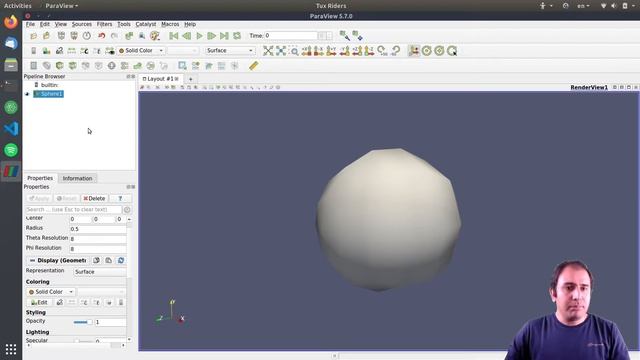Set view direction to -Z
640x360 pixels.
[x=369, y=51]
